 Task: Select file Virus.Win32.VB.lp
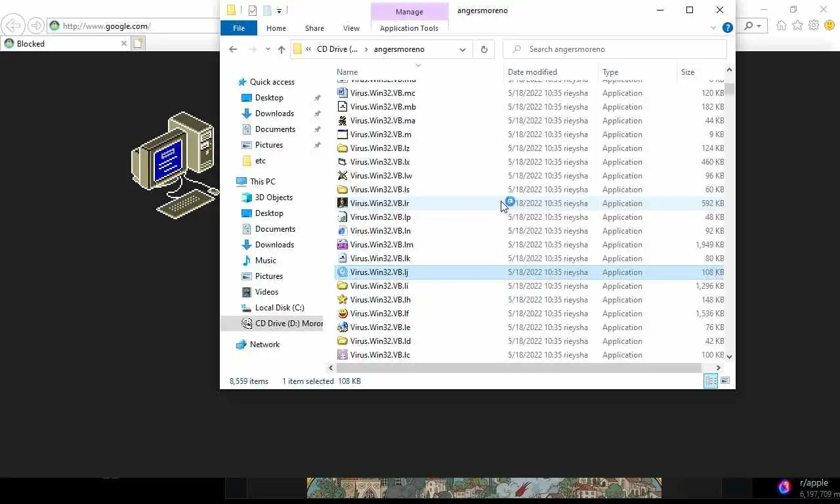(381, 217)
